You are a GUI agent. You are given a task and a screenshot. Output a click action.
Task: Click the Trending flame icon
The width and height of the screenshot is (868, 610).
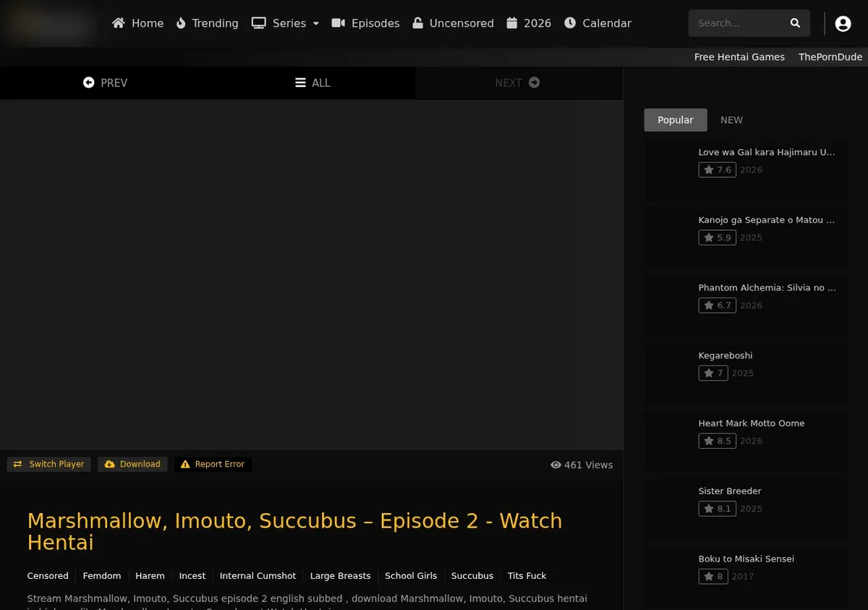click(181, 23)
